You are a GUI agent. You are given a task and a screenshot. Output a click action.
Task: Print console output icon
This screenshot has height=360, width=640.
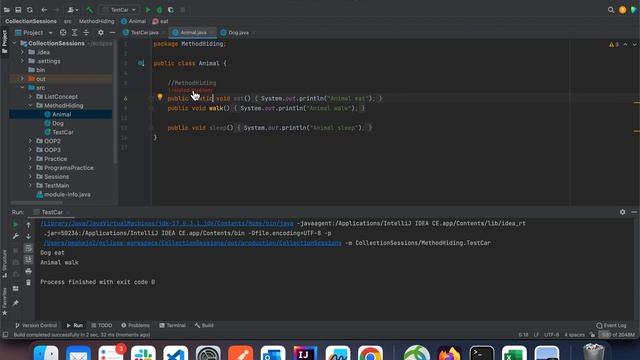coord(28,271)
